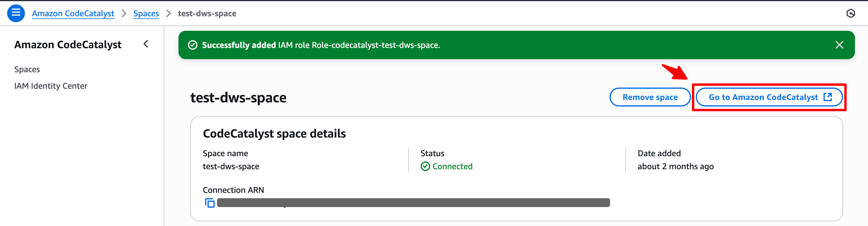Dismiss the success banner with X
This screenshot has width=868, height=226.
(x=839, y=45)
